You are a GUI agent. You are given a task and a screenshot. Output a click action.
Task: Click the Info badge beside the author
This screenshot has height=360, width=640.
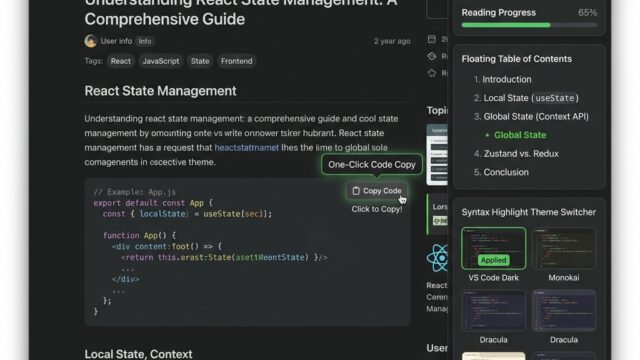144,41
